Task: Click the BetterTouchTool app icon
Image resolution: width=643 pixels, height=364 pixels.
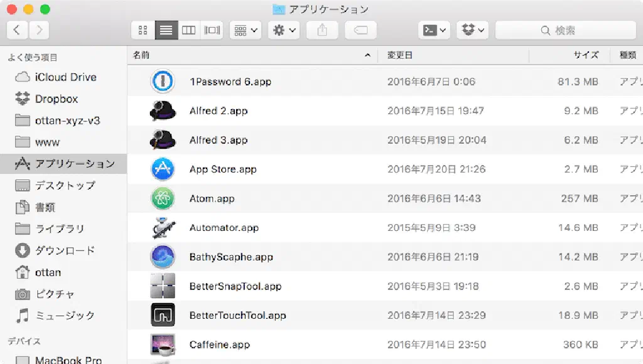Action: click(x=162, y=315)
